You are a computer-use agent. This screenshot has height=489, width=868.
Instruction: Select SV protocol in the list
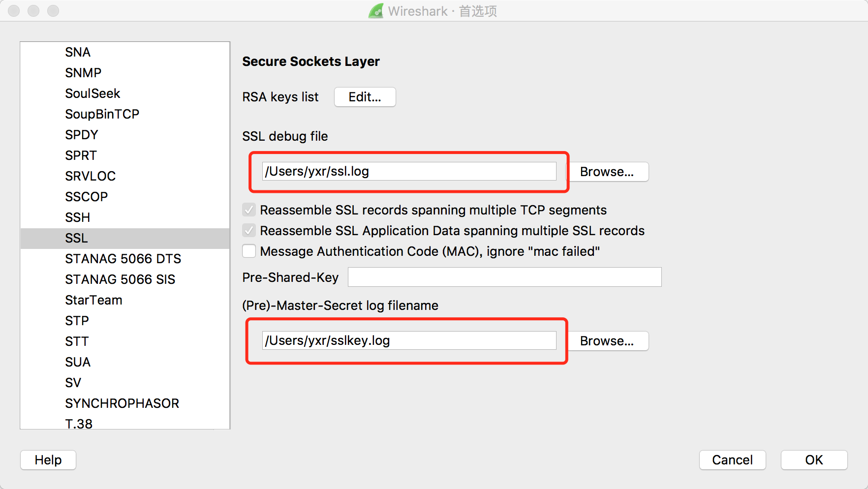coord(125,383)
